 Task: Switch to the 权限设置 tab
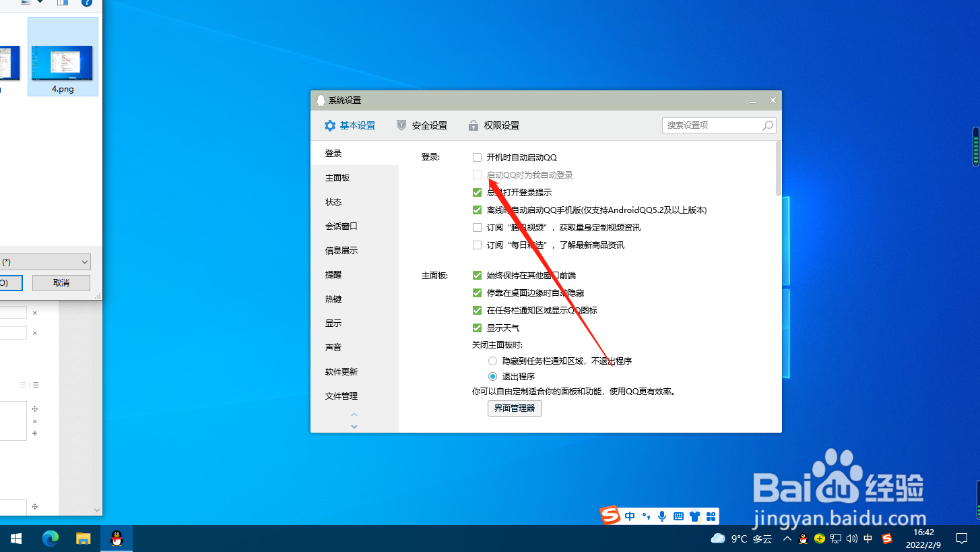point(494,125)
